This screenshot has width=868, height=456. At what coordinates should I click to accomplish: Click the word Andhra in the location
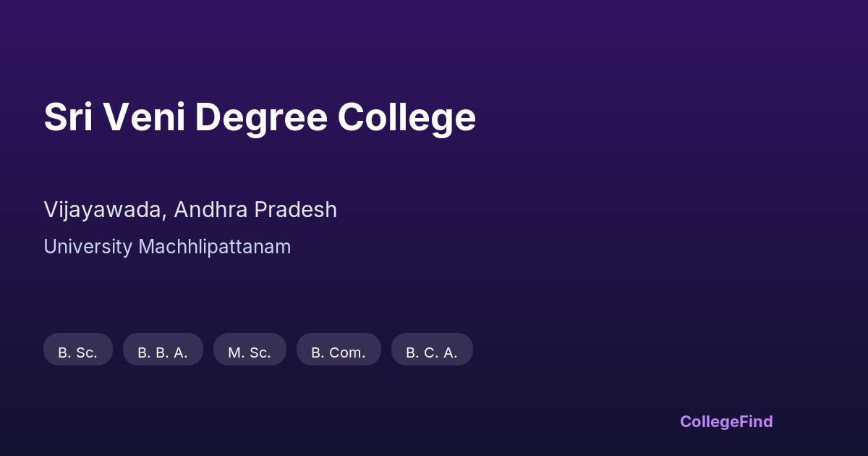[210, 210]
